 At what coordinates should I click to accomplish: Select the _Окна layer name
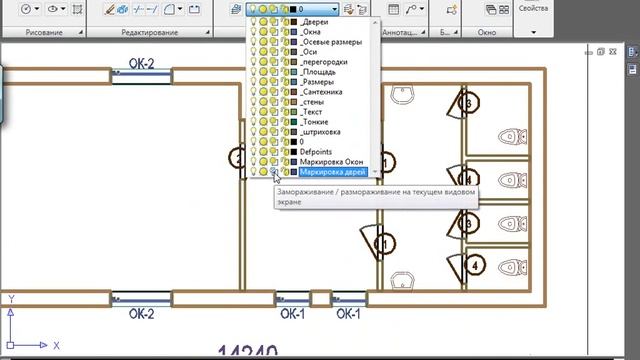(310, 32)
